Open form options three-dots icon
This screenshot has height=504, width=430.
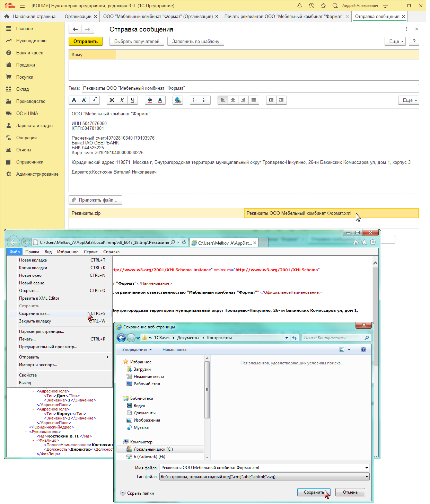(406, 29)
